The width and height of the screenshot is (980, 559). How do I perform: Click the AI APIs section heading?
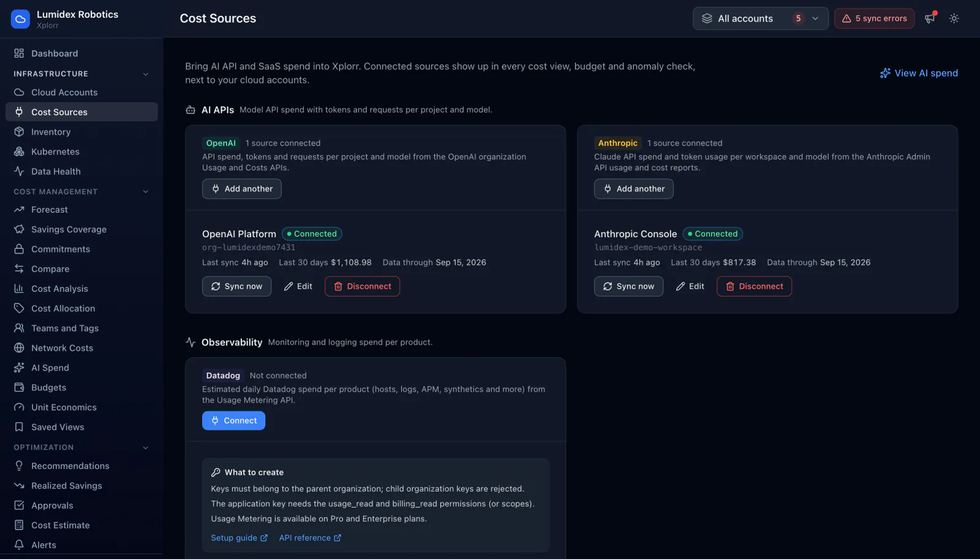[x=217, y=110]
